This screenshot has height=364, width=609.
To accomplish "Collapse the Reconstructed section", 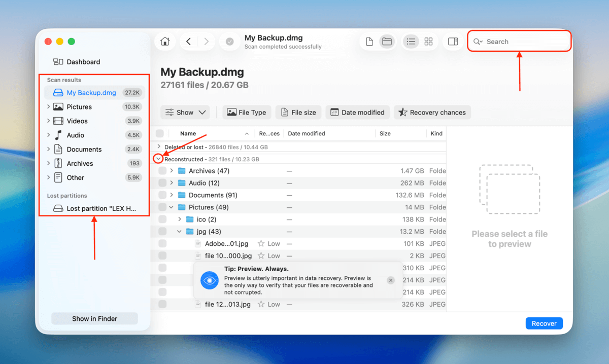I will pos(158,159).
